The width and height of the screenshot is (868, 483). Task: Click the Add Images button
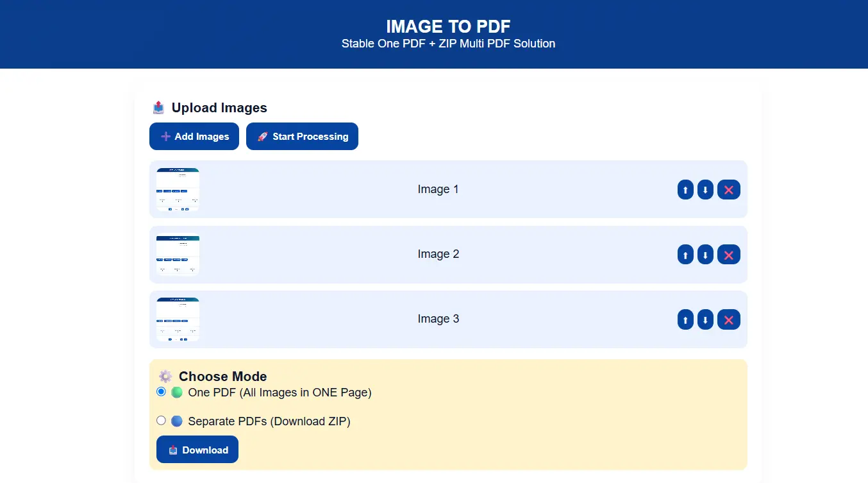click(x=194, y=137)
